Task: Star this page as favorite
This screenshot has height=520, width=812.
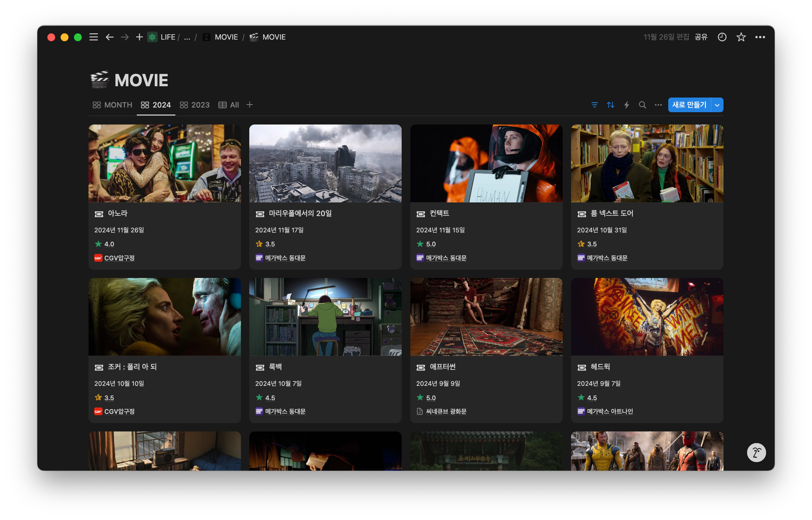Action: click(741, 37)
